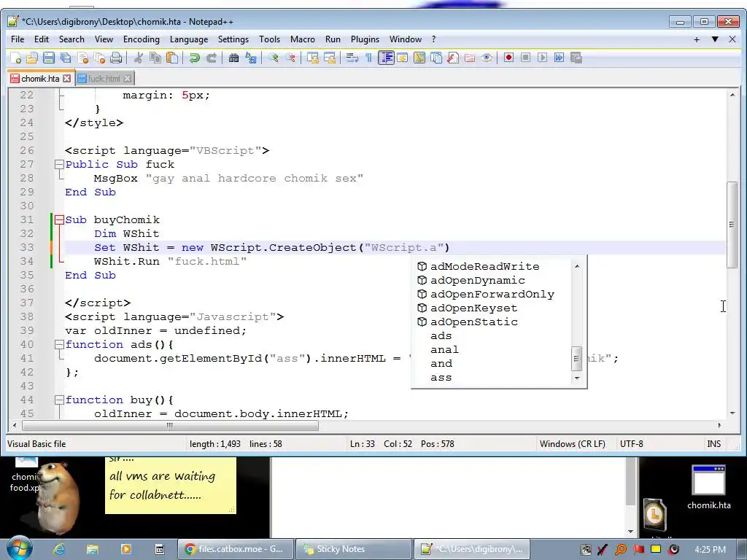
Task: Click the Close document toolbar icon
Action: (x=82, y=58)
